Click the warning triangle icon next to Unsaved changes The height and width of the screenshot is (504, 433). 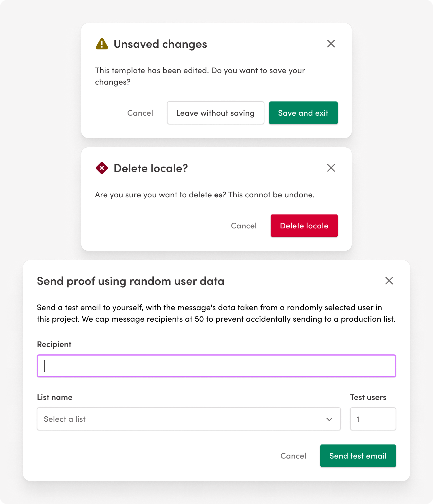click(101, 44)
